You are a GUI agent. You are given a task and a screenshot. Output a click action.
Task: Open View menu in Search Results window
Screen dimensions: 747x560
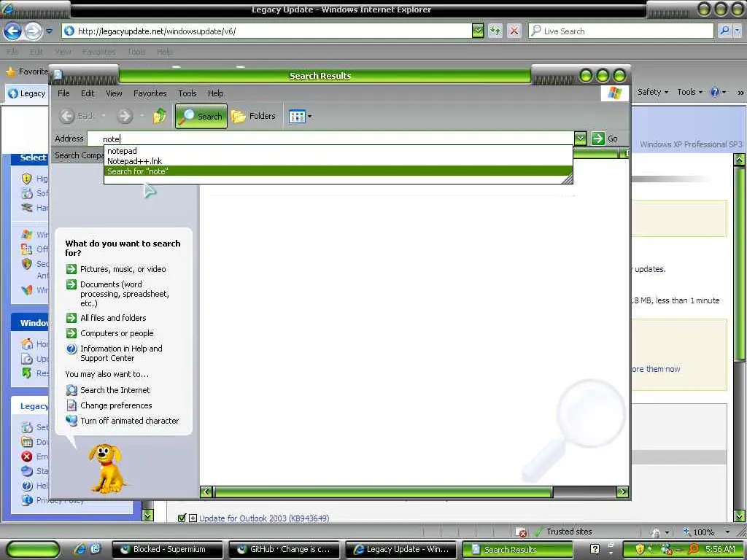[x=114, y=93]
